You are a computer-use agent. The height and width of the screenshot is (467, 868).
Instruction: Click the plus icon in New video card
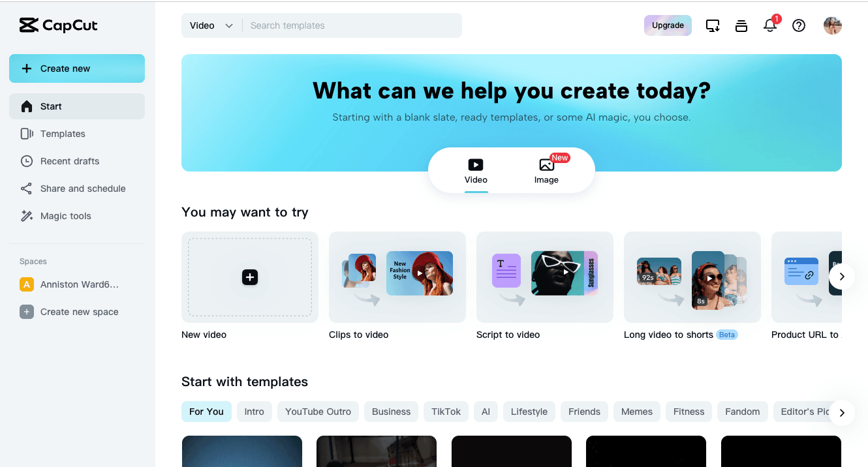click(x=250, y=277)
